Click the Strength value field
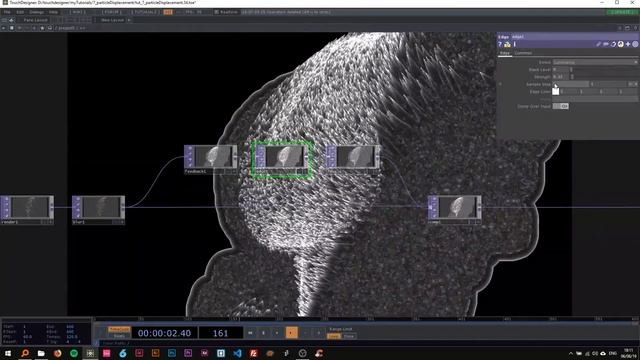Viewport: 640px width, 360px height. pyautogui.click(x=561, y=77)
